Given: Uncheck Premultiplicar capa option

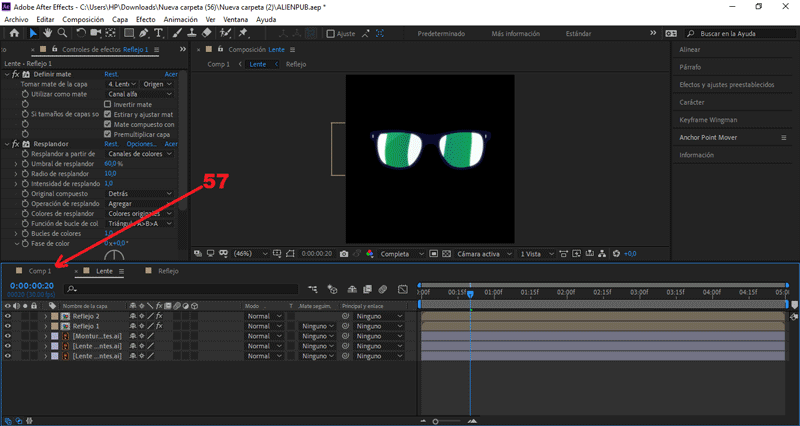Looking at the screenshot, I should [109, 134].
